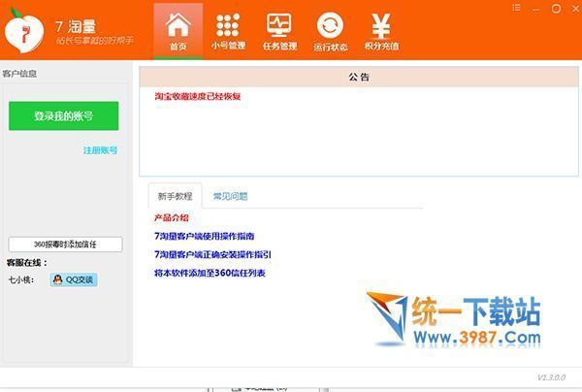
Task: Minimize the 7淘量 window
Action: point(536,9)
